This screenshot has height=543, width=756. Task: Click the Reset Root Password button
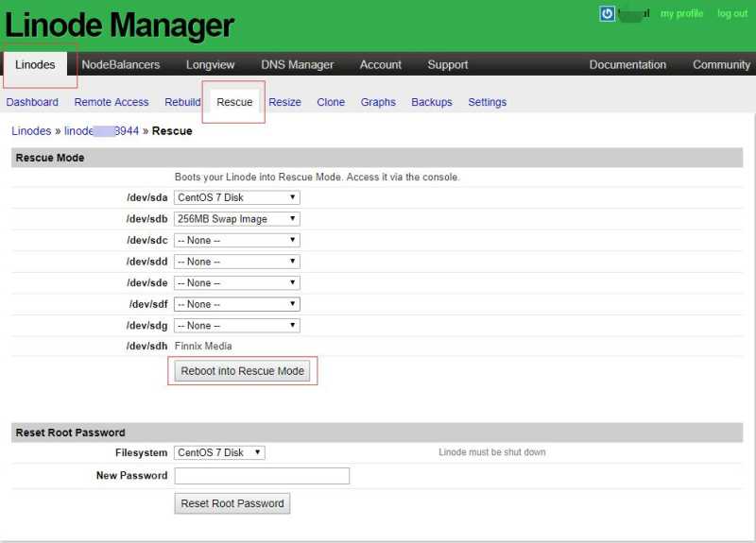coord(232,503)
